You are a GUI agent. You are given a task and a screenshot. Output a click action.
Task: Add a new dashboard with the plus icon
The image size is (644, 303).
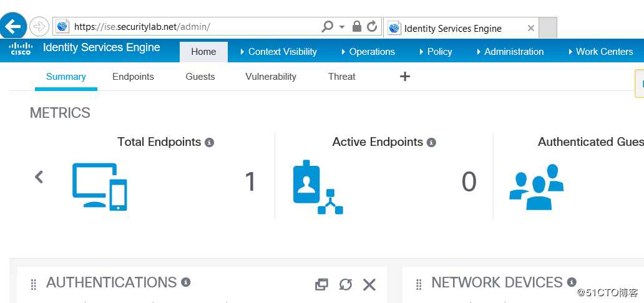pyautogui.click(x=405, y=76)
